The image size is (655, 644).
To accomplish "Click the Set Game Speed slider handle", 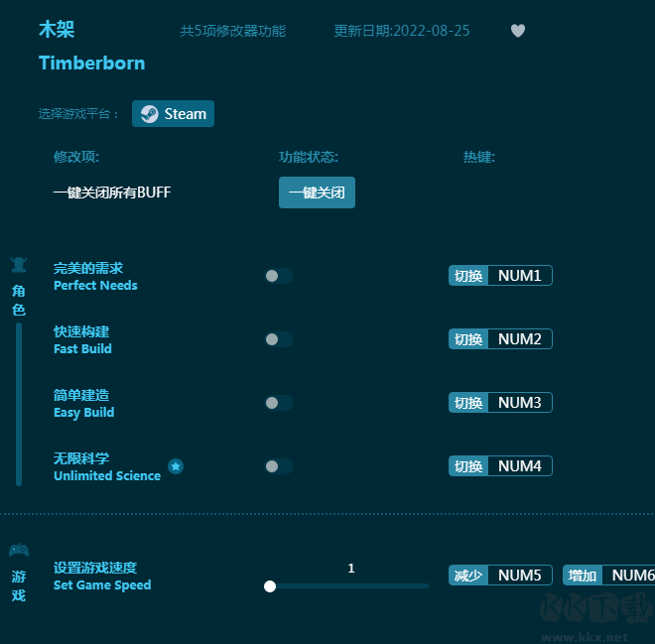I will click(270, 586).
